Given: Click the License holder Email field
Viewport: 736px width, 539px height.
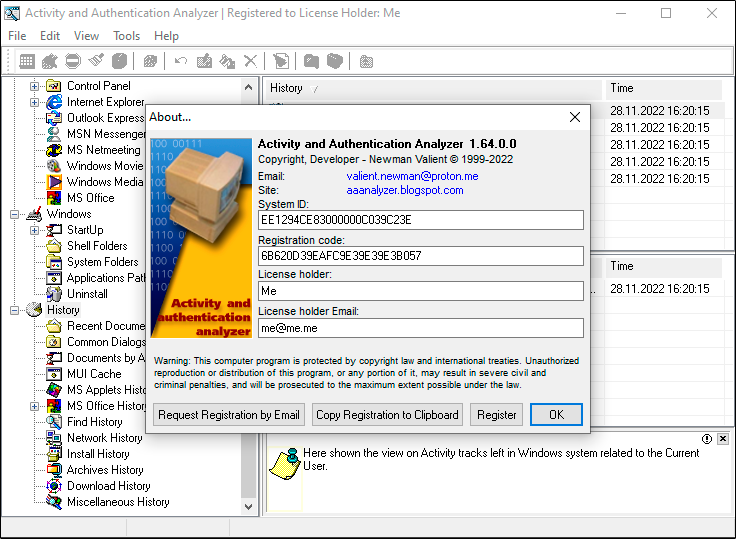Looking at the screenshot, I should point(421,328).
